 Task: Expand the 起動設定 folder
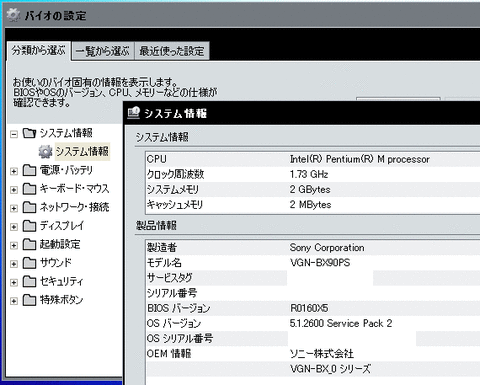coord(14,246)
